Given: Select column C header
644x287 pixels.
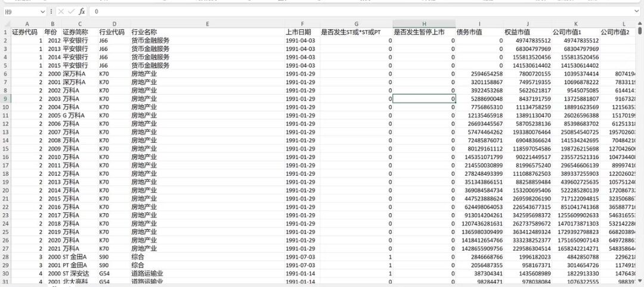Looking at the screenshot, I should tap(80, 23).
